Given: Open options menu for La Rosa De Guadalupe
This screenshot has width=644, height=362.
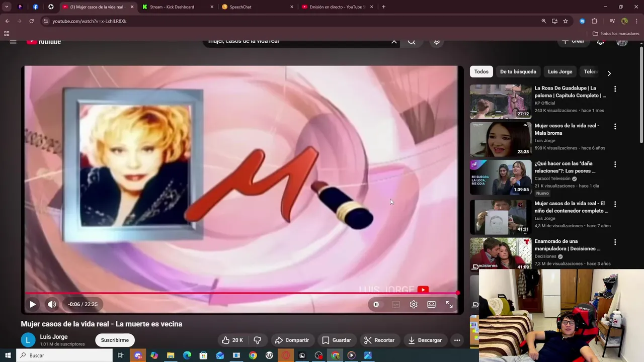Looking at the screenshot, I should [615, 89].
